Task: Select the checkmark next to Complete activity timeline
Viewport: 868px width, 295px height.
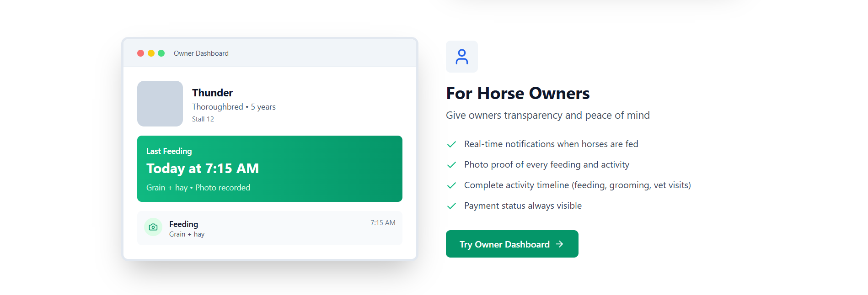Action: coord(451,185)
